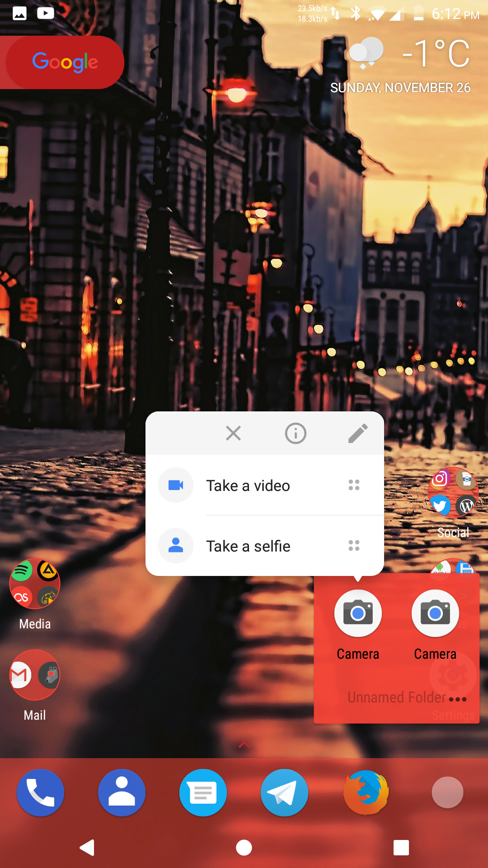Tap the pink circle icon in dock
Viewport: 488px width, 868px height.
pyautogui.click(x=447, y=793)
